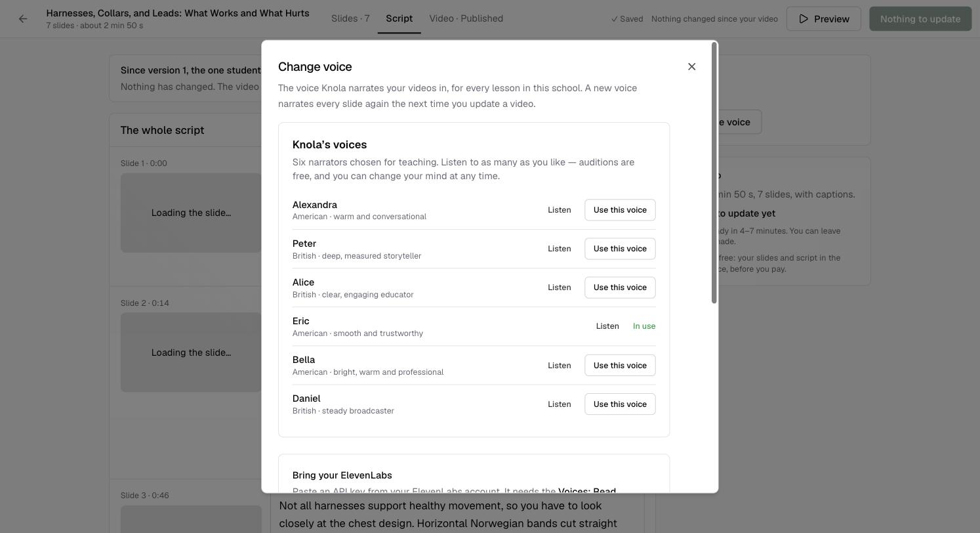Click the Saved status indicator
This screenshot has width=980, height=533.
click(x=627, y=19)
